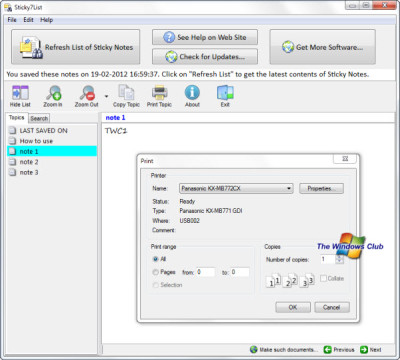Click the page icon beside note 3
The image size is (400, 360).
tap(13, 172)
